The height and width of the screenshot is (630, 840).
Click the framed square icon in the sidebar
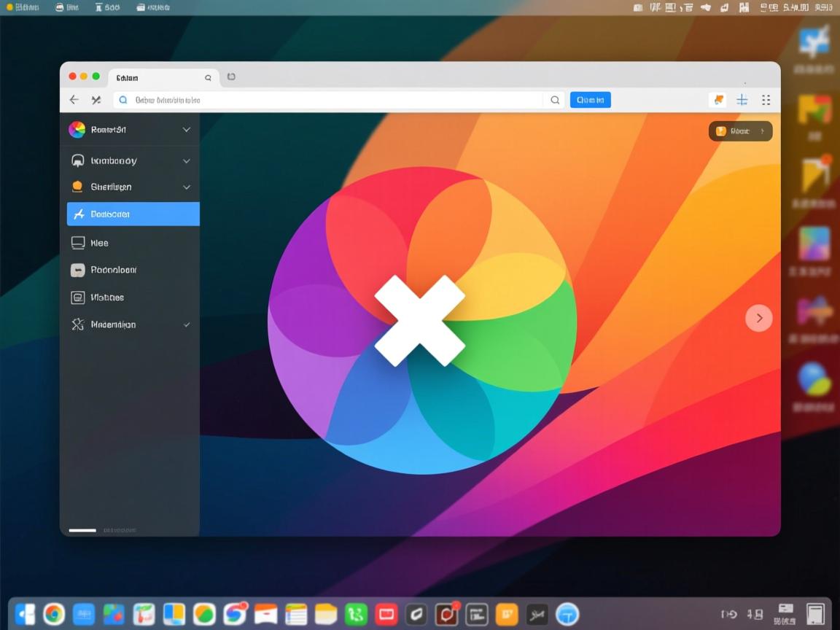(77, 297)
